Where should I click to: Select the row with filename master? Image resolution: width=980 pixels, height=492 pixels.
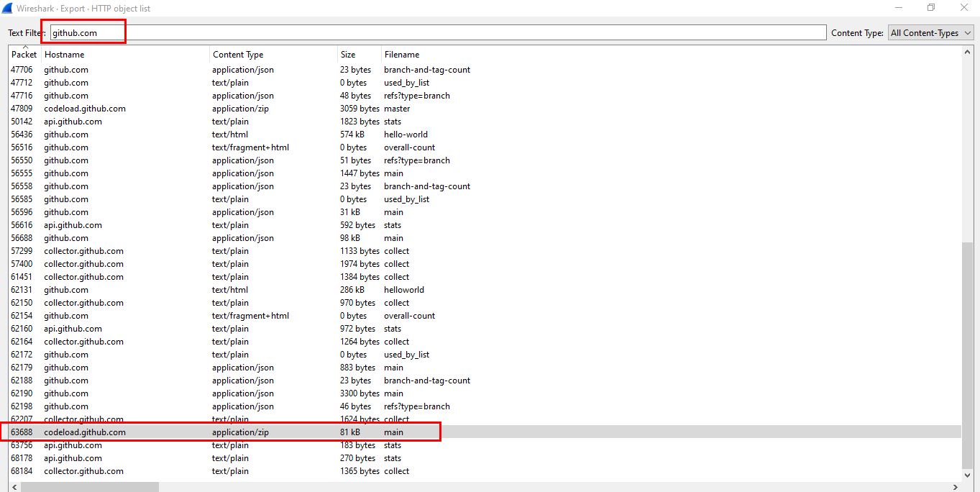(485, 109)
